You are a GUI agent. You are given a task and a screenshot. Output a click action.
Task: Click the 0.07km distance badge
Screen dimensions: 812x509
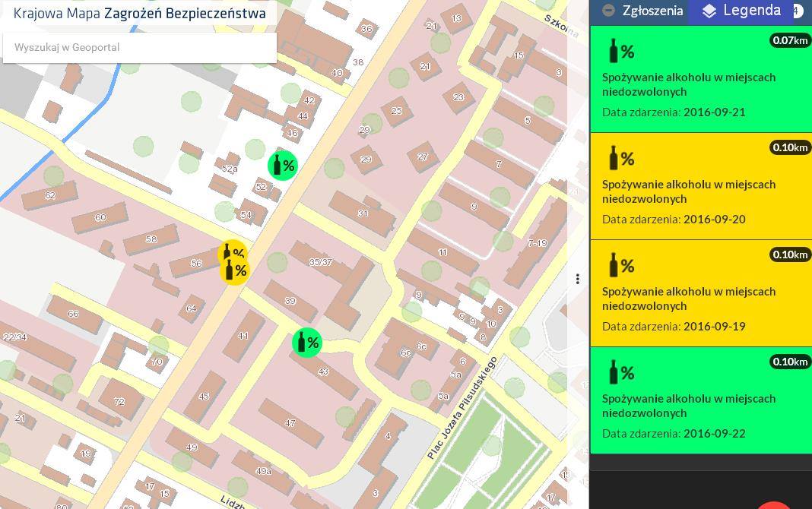[x=790, y=40]
